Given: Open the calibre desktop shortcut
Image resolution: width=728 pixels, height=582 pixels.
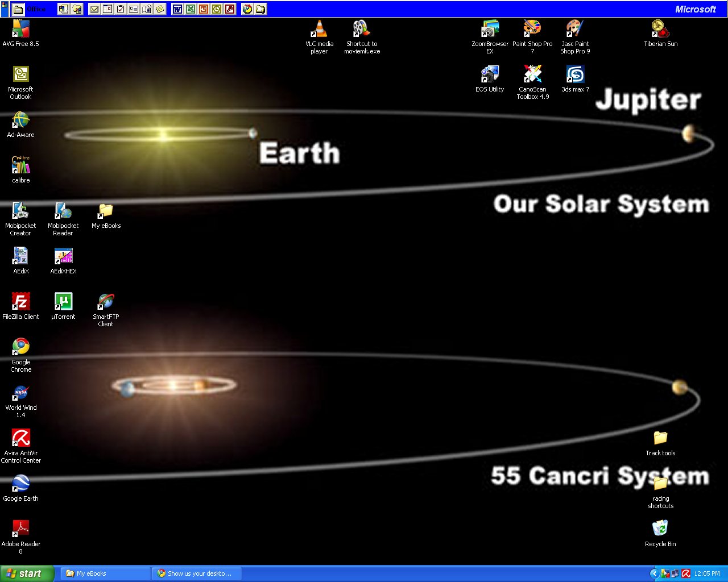Looking at the screenshot, I should (x=21, y=165).
